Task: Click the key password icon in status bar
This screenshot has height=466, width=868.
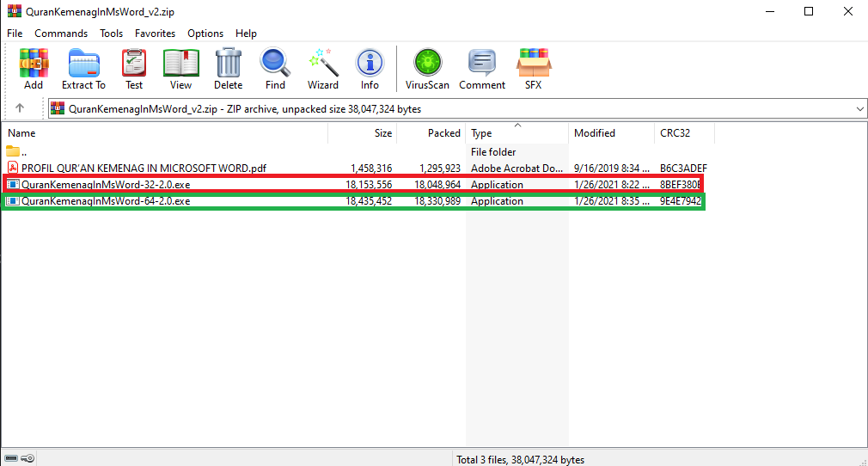Action: 28,458
